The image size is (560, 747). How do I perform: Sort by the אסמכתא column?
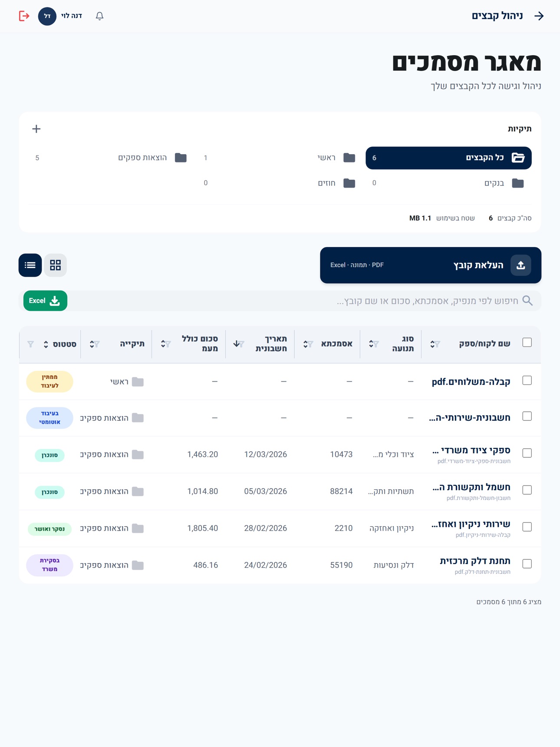[306, 344]
